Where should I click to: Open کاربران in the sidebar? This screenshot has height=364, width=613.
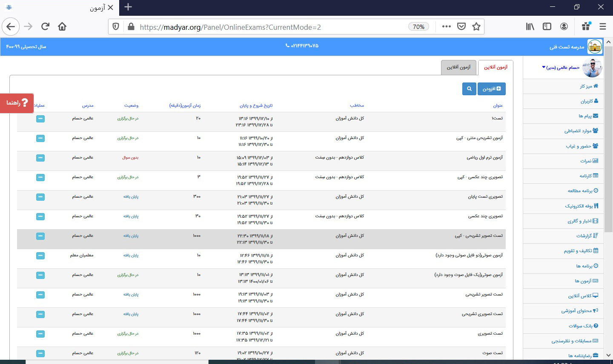590,101
